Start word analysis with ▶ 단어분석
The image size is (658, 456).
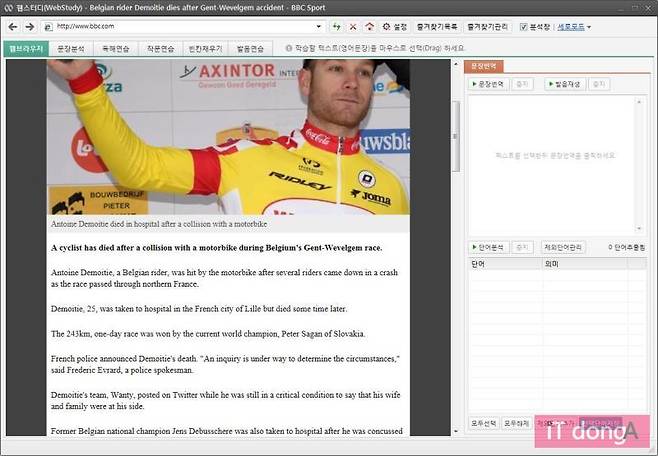(x=488, y=248)
